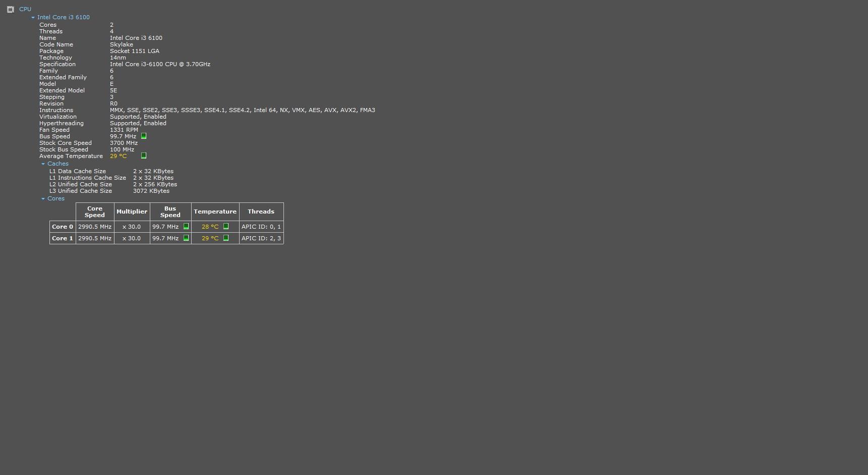Select Core 1 multiplier x 30.0 cell

[132, 238]
